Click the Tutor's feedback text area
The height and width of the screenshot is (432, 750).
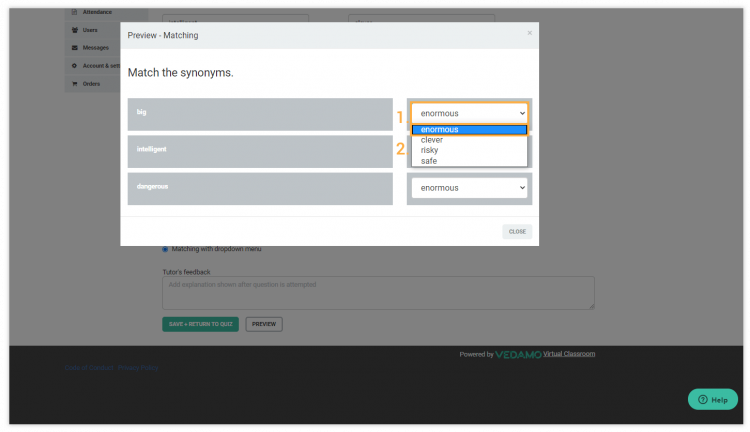pyautogui.click(x=378, y=293)
